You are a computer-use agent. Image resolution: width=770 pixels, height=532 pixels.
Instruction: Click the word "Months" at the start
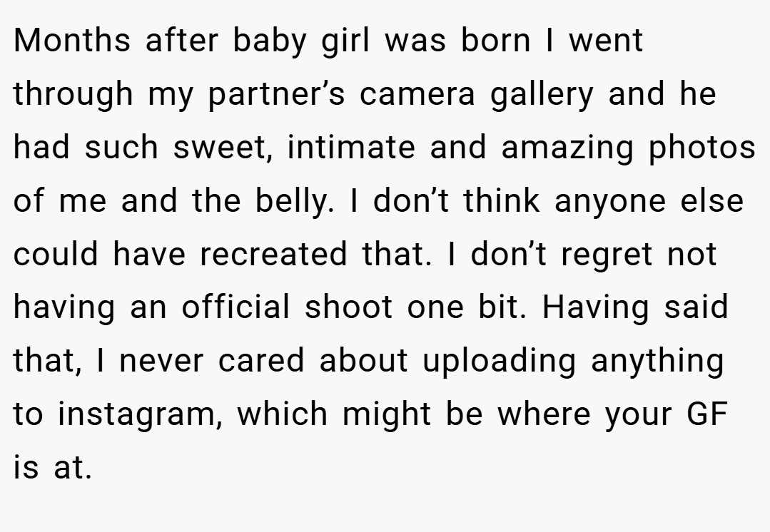tap(71, 40)
